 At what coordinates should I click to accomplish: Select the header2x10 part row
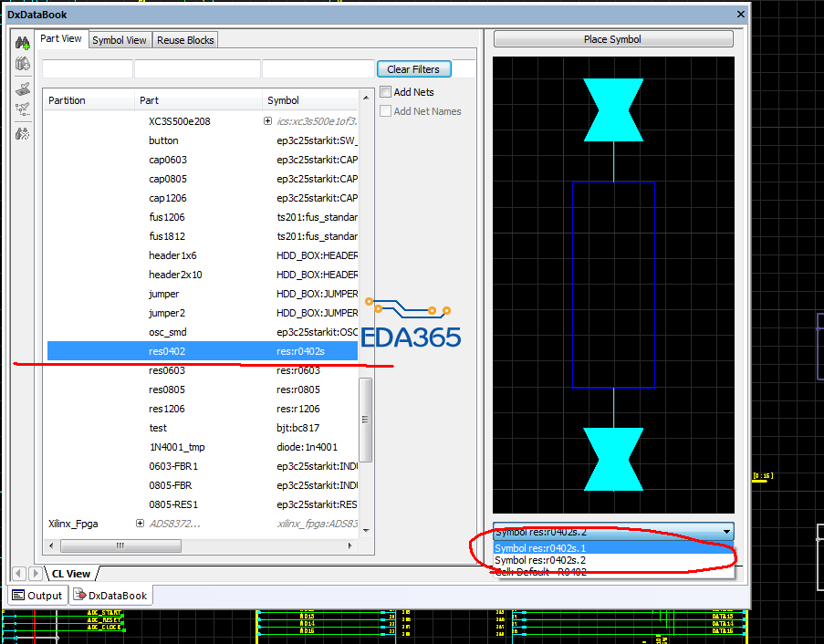click(x=203, y=275)
